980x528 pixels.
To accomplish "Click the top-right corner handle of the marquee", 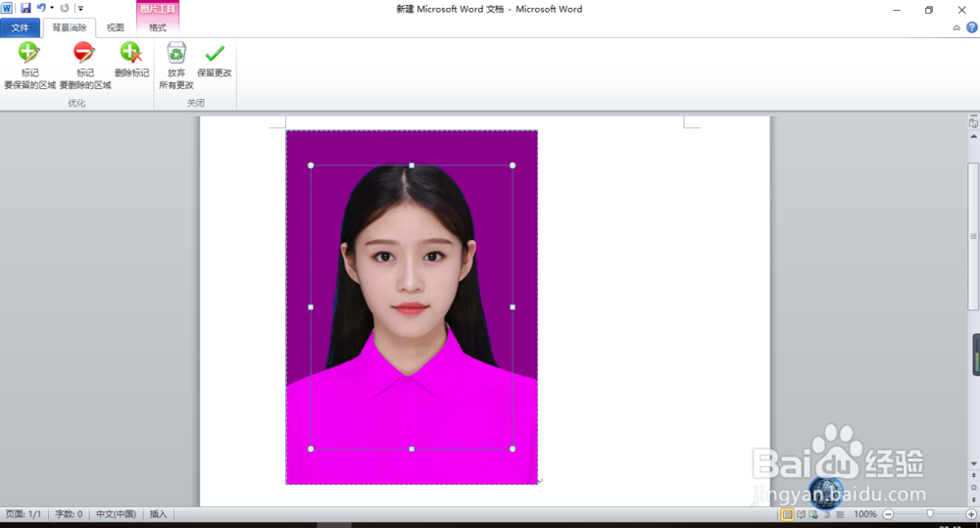I will pyautogui.click(x=513, y=166).
